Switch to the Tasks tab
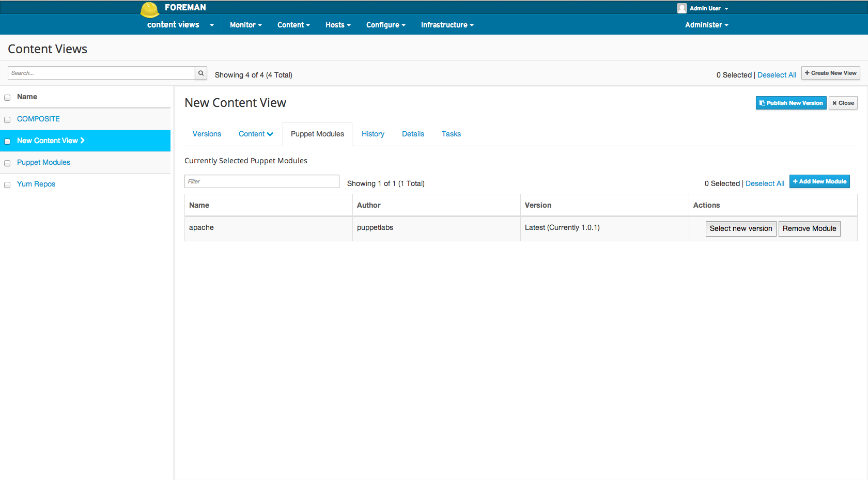 pyautogui.click(x=451, y=134)
